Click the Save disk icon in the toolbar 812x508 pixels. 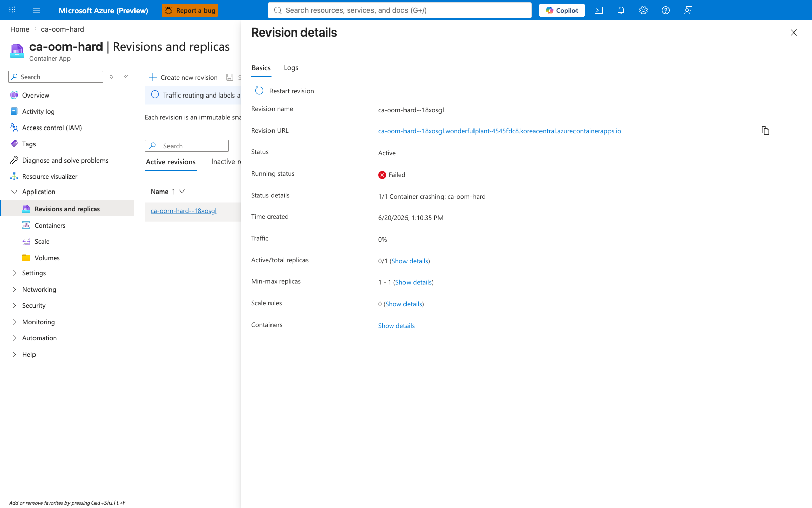coord(230,77)
